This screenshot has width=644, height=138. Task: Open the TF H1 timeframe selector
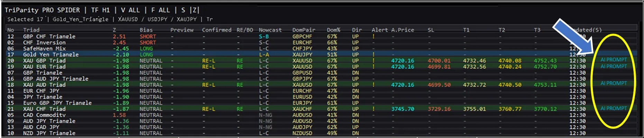[x=100, y=10]
